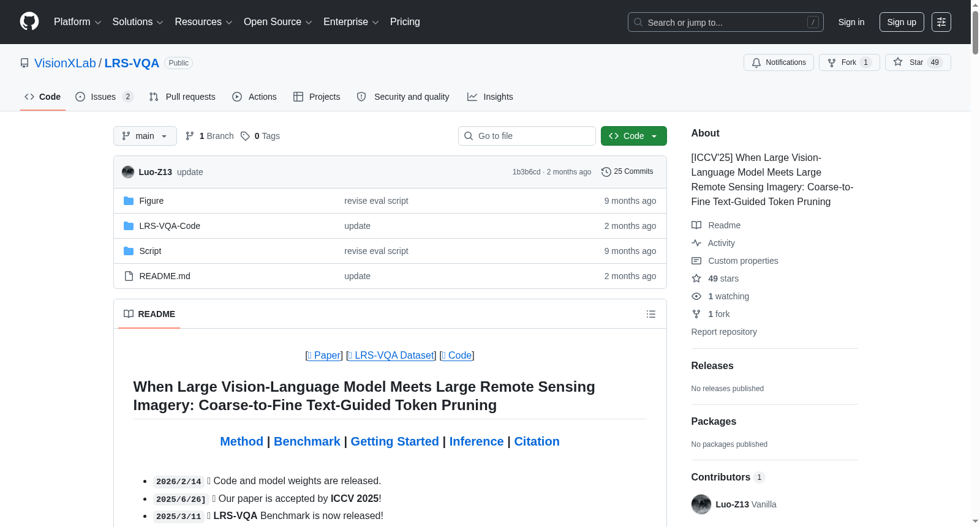Click the fork icon beside 1 fork

click(x=696, y=314)
